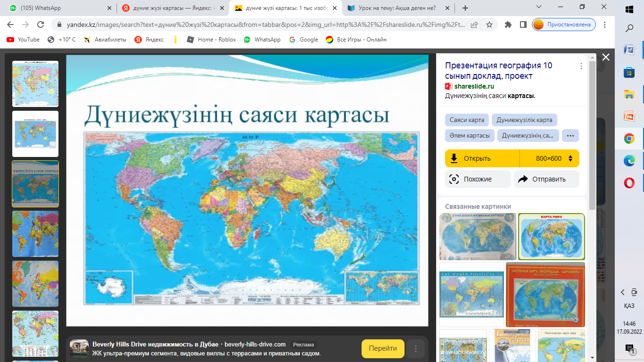Expand the 800×600 image size dropdown
This screenshot has height=362, width=644.
click(549, 158)
